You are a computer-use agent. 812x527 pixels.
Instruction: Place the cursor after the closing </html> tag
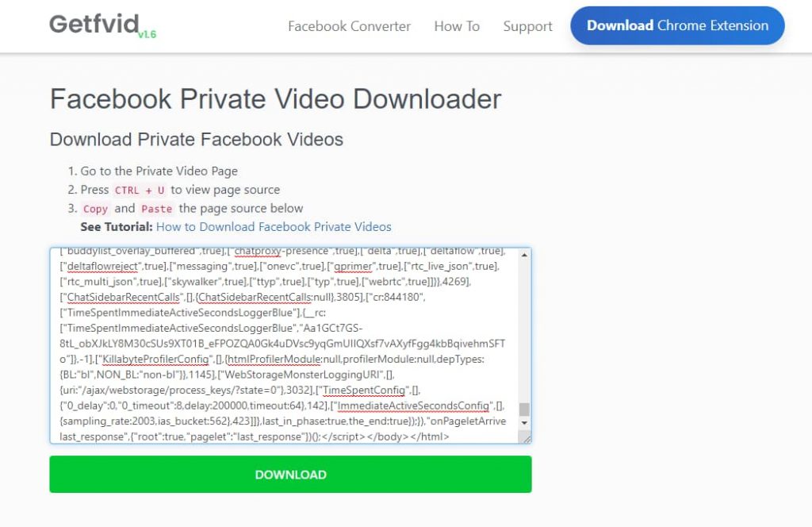pos(450,437)
